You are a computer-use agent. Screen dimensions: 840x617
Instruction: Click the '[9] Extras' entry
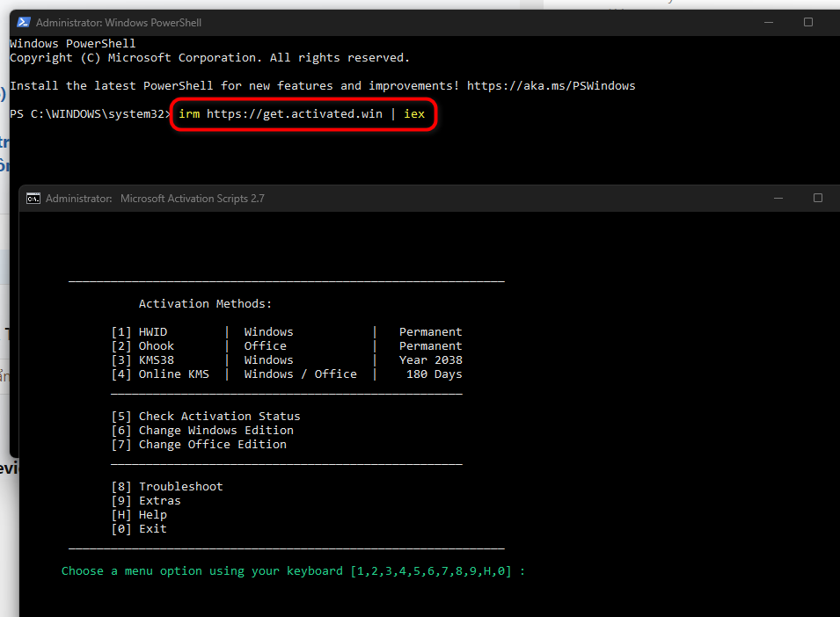[x=146, y=500]
